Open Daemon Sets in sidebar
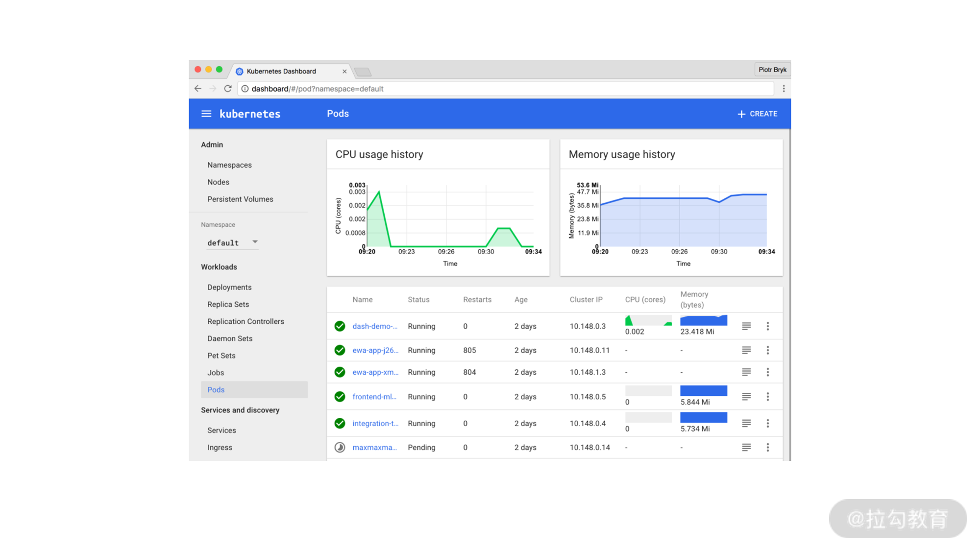 pyautogui.click(x=230, y=339)
